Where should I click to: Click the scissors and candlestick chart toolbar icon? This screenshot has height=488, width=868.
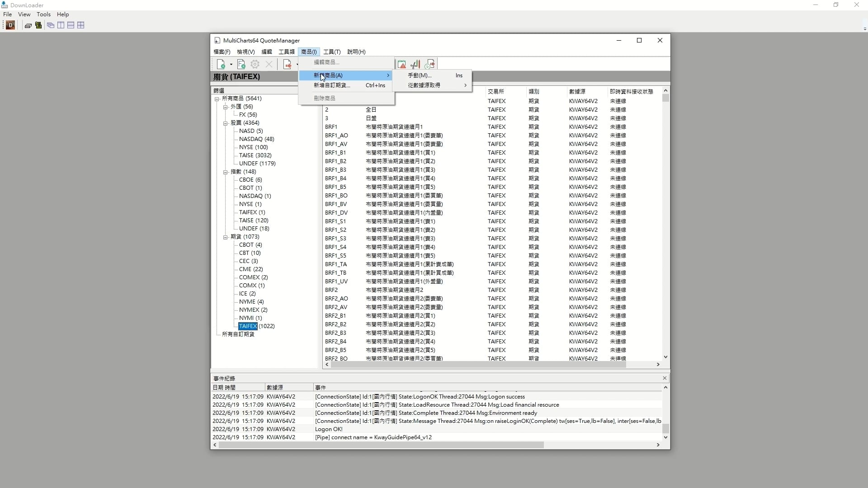(x=415, y=65)
